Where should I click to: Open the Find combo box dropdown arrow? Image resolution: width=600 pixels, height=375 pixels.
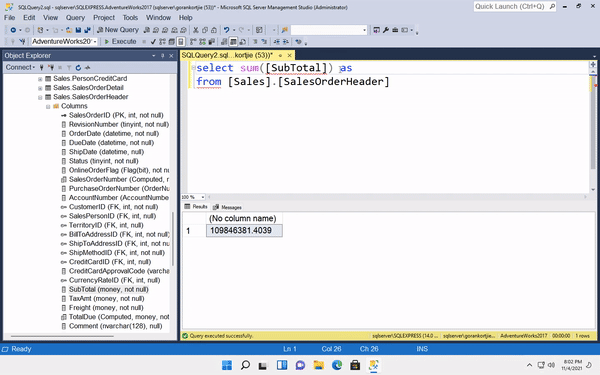tap(364, 30)
